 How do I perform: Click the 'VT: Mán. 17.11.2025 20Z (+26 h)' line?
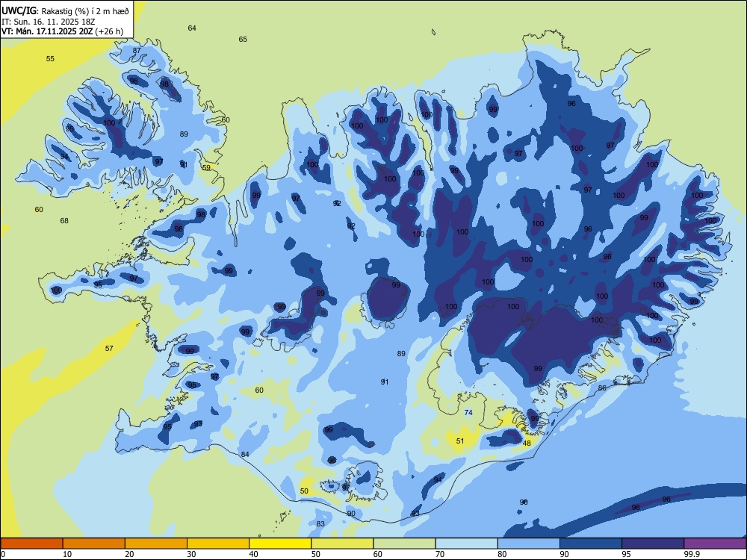tap(63, 31)
